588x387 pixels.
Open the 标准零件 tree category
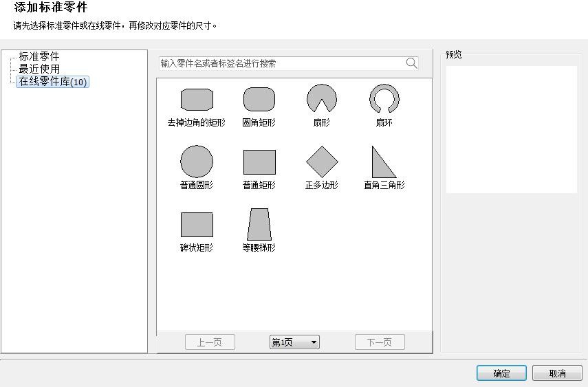click(x=39, y=57)
